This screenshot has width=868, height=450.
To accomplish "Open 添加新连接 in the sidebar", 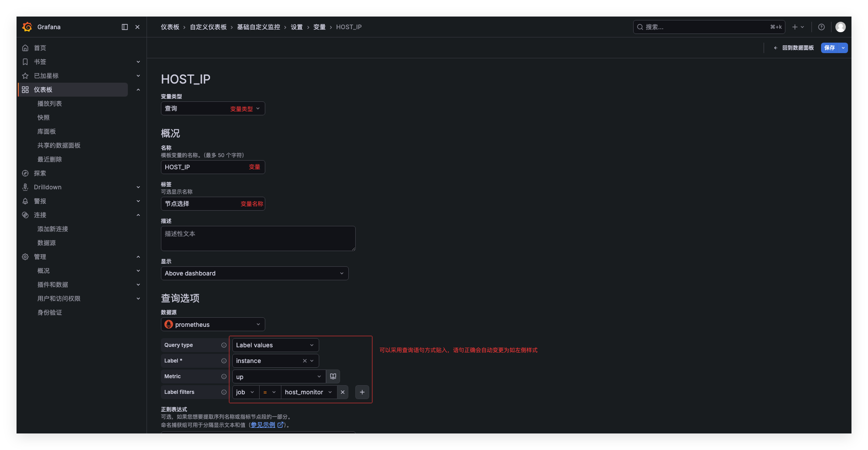I will point(53,229).
